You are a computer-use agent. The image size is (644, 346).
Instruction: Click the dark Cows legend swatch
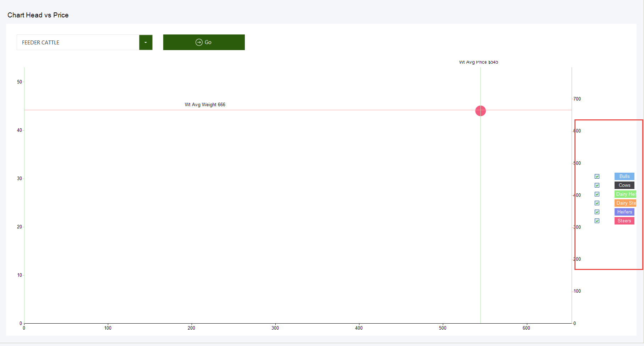[624, 185]
